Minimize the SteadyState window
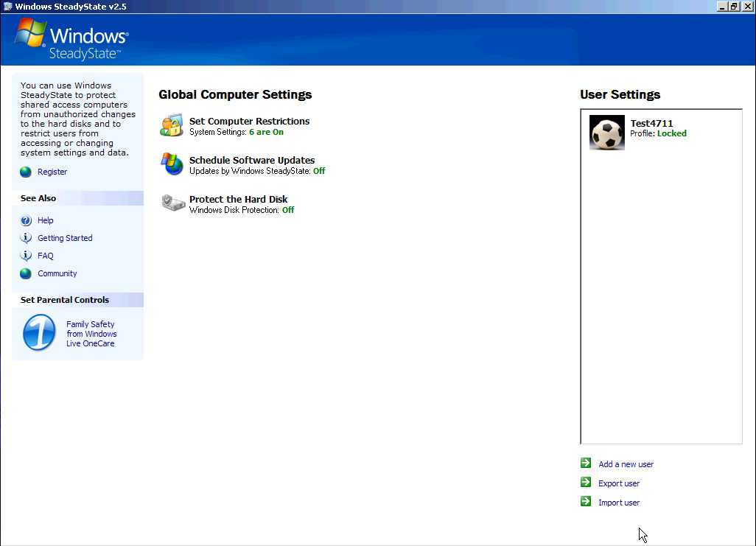756x546 pixels. (722, 7)
